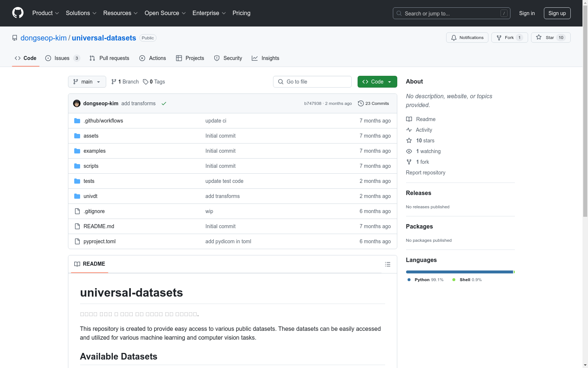View the 1 Branch list
Viewport: 588px width, 368px height.
pos(125,82)
